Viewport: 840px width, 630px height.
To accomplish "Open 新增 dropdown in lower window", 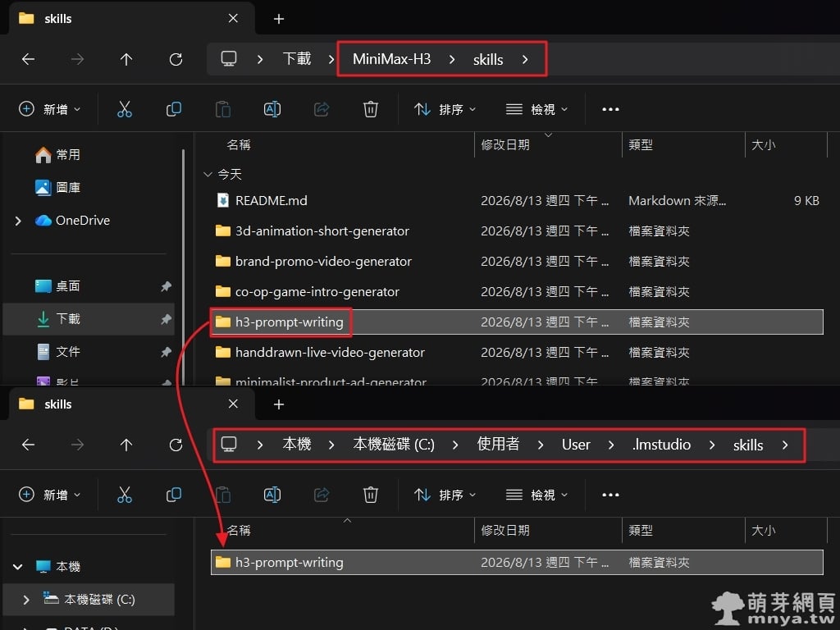I will tap(49, 495).
